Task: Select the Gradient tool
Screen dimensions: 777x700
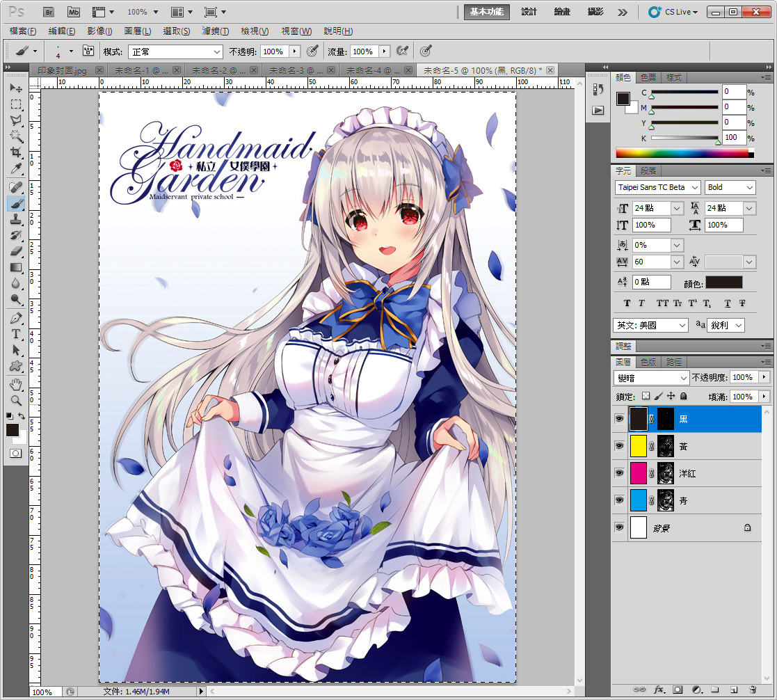Action: pyautogui.click(x=16, y=268)
